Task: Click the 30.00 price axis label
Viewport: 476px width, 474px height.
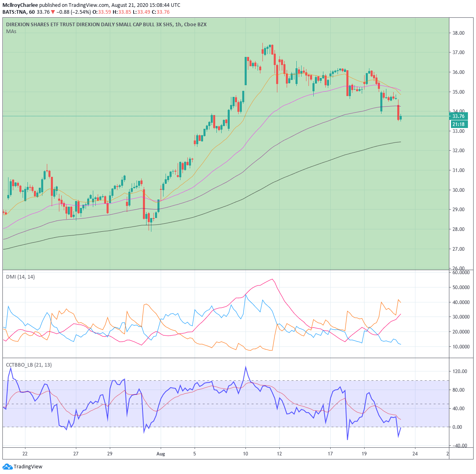Action: 458,190
